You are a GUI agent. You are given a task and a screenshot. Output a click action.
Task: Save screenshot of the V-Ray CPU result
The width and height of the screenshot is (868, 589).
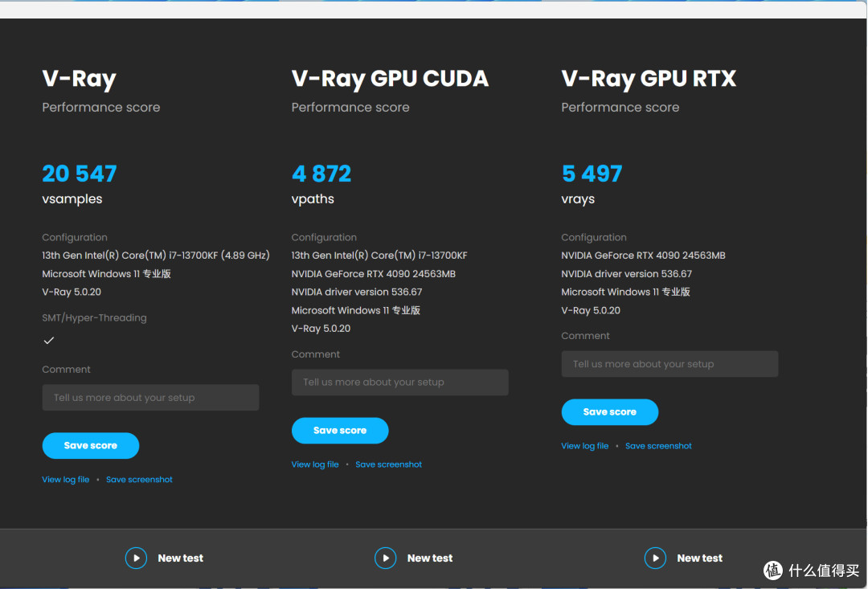pyautogui.click(x=139, y=480)
